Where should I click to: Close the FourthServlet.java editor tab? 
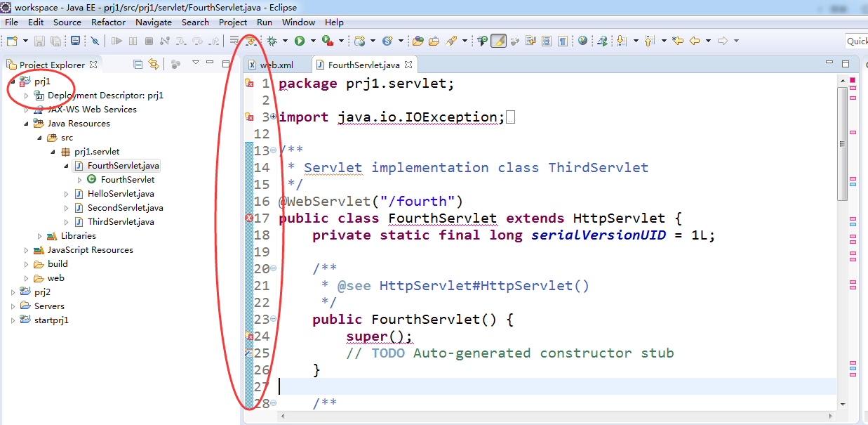[x=408, y=65]
